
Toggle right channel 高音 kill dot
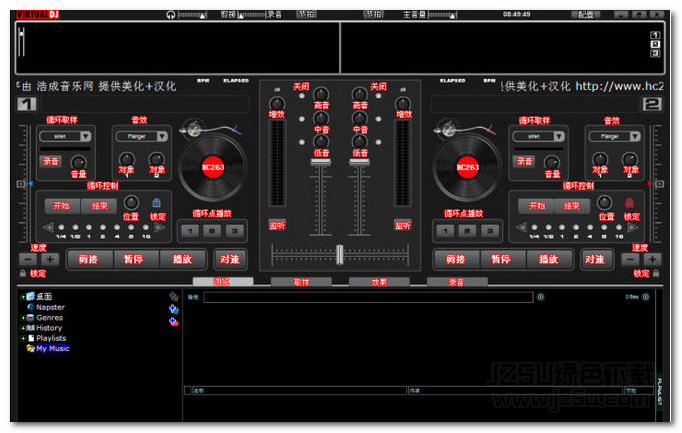pos(378,96)
